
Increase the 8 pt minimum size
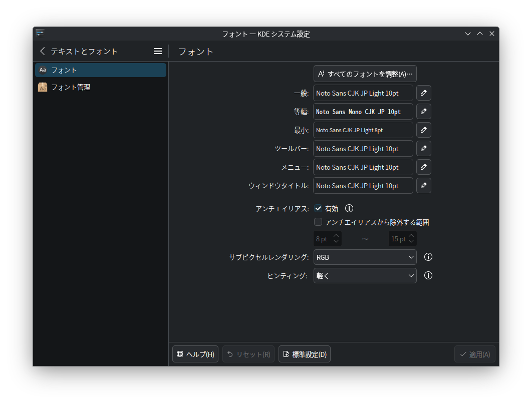(x=336, y=235)
